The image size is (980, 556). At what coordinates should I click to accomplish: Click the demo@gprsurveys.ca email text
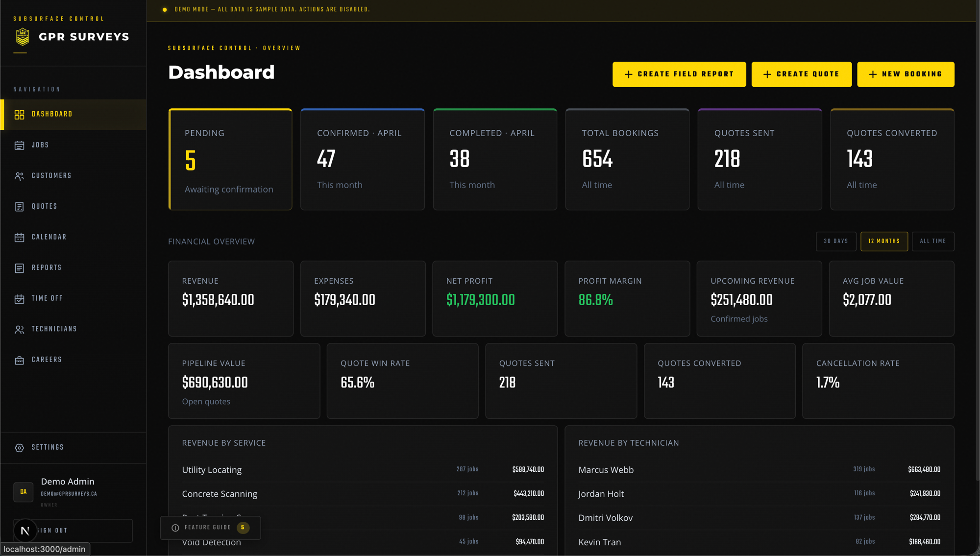(69, 494)
